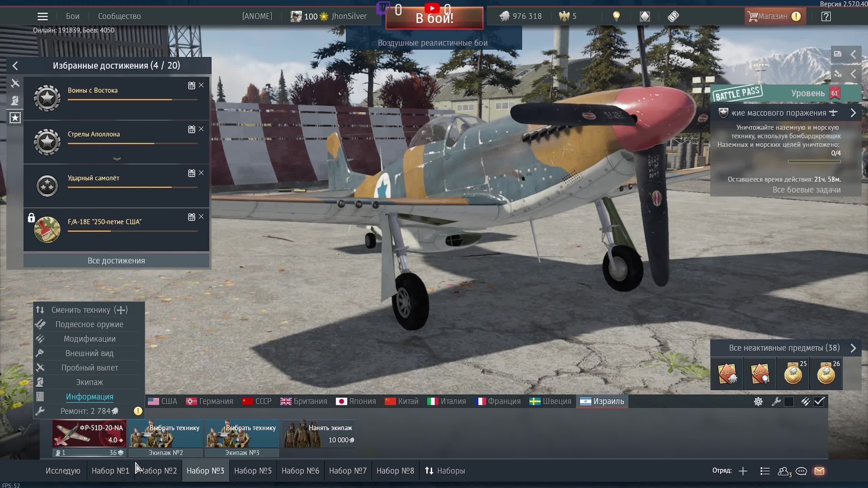Add squad member with plus icon
This screenshot has height=488, width=868.
click(743, 471)
